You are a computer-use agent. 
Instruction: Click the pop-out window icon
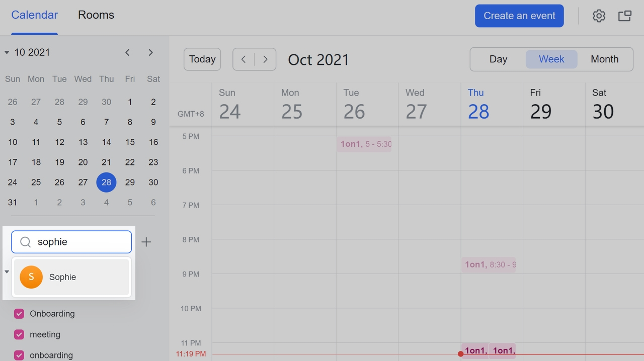coord(625,16)
